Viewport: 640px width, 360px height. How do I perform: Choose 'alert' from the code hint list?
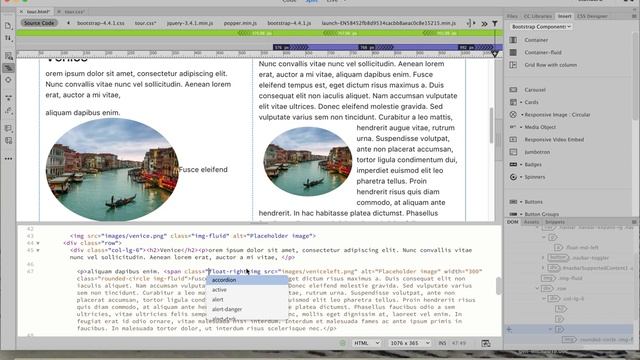point(247,300)
